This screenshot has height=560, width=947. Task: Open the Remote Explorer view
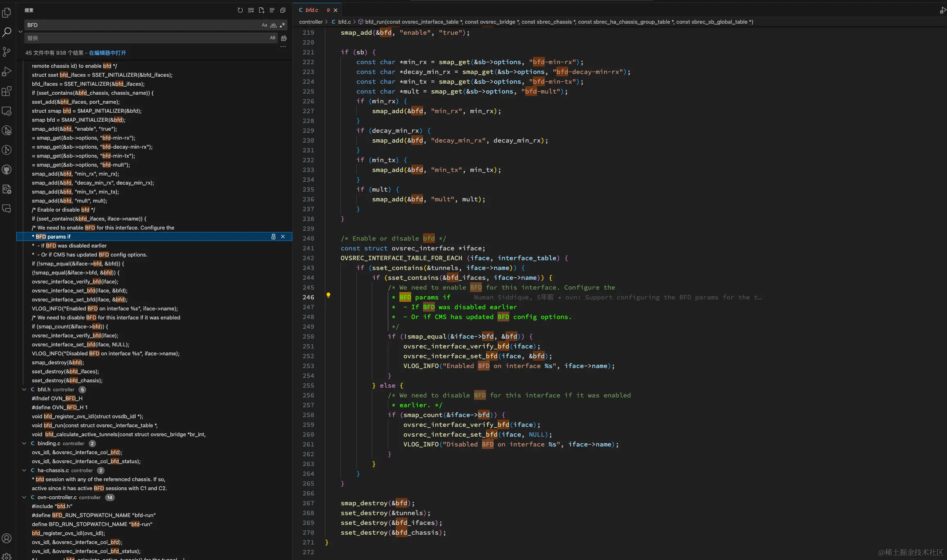[x=7, y=111]
